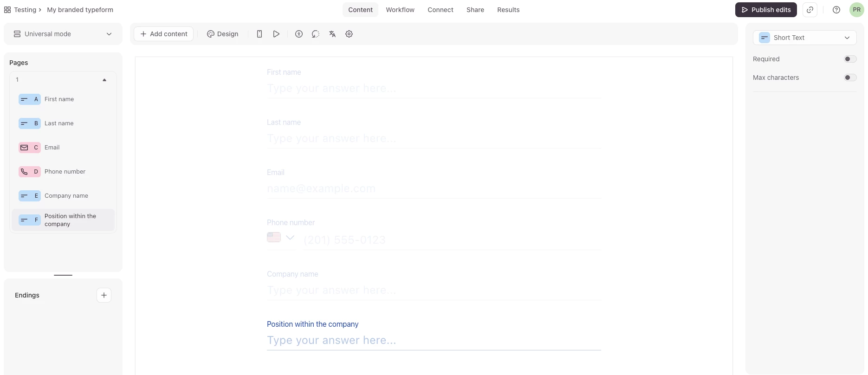Screen dimensions: 868x375
Task: Open the form settings gear icon
Action: (349, 34)
